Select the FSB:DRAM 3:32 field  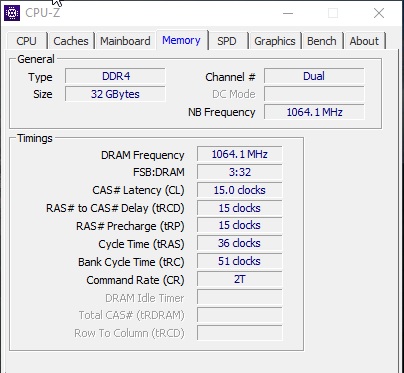239,172
